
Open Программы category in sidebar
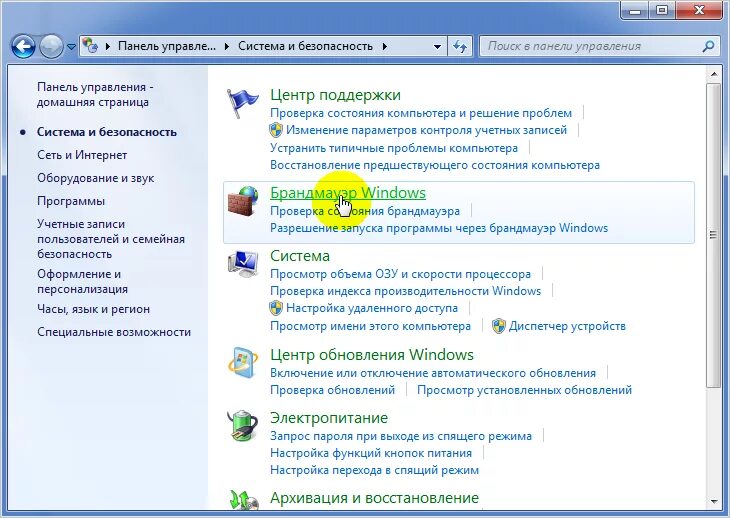point(71,201)
